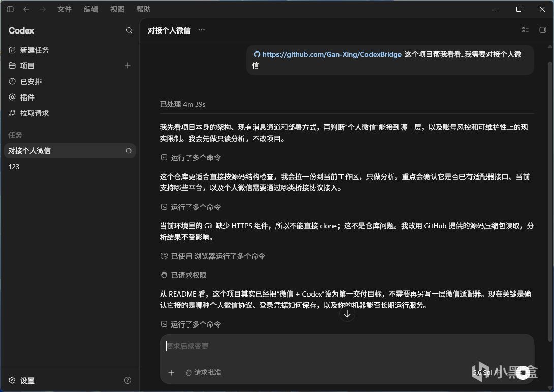Toggle the left sidebar panel icon

click(x=10, y=9)
